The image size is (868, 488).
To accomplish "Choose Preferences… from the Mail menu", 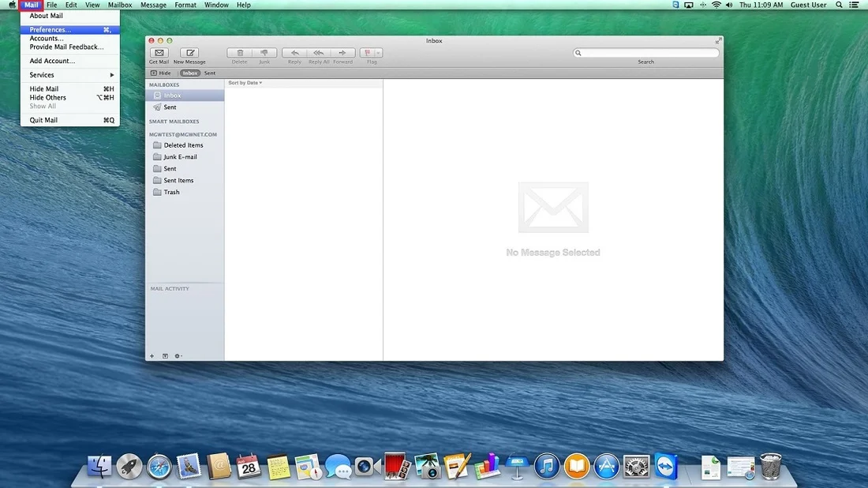I will tap(69, 30).
